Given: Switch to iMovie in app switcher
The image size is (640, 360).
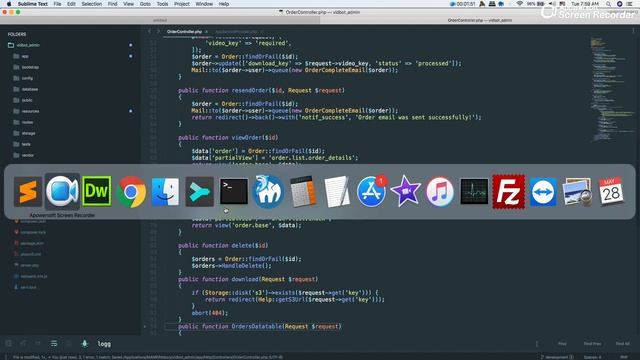Looking at the screenshot, I should (x=405, y=191).
